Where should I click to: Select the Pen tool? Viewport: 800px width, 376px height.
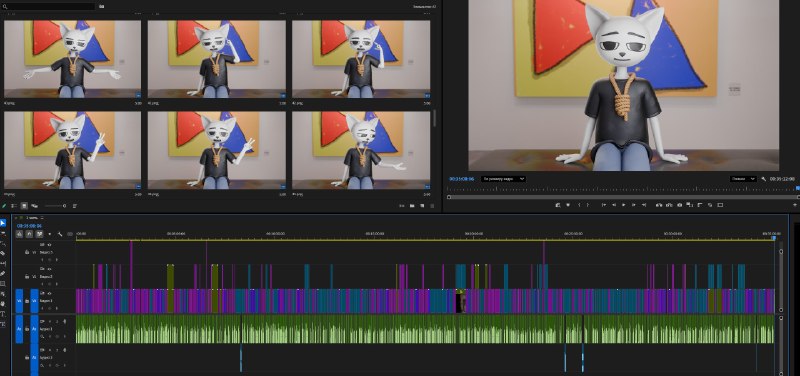click(x=4, y=273)
